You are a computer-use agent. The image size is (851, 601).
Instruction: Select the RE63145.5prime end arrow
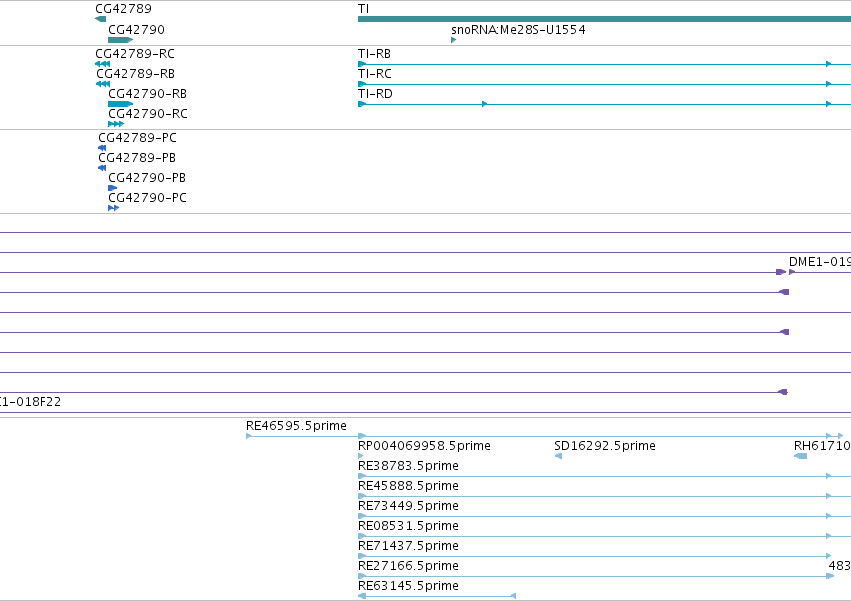click(513, 596)
